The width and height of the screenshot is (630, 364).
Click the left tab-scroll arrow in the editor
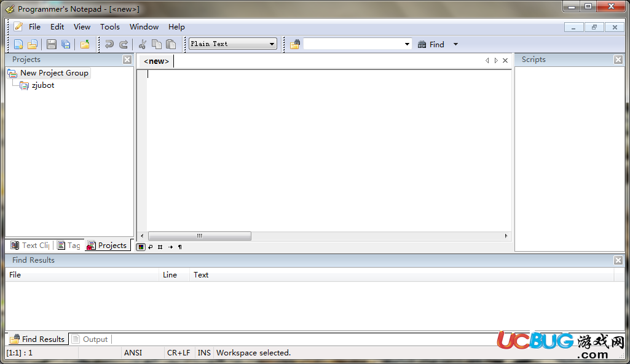(x=487, y=60)
